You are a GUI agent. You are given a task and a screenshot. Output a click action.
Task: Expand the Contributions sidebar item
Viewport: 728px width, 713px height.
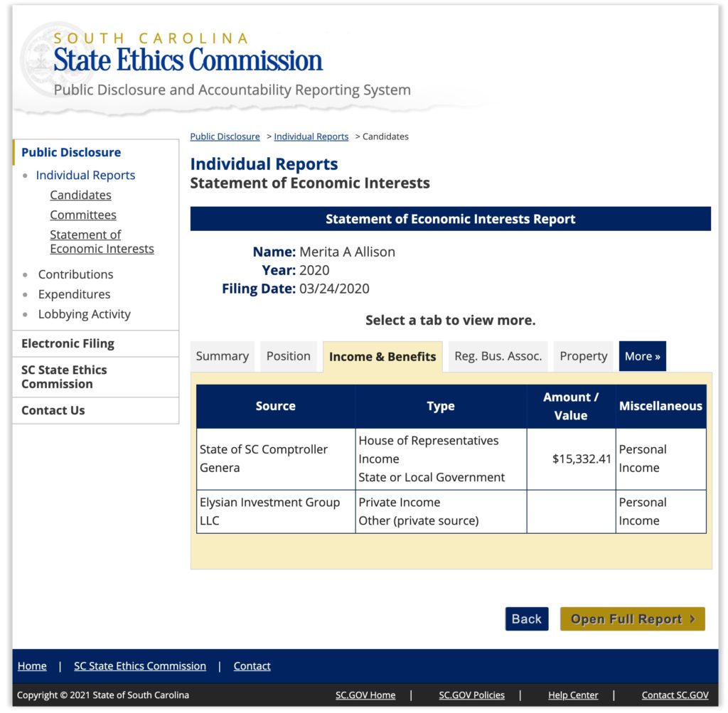tap(75, 274)
